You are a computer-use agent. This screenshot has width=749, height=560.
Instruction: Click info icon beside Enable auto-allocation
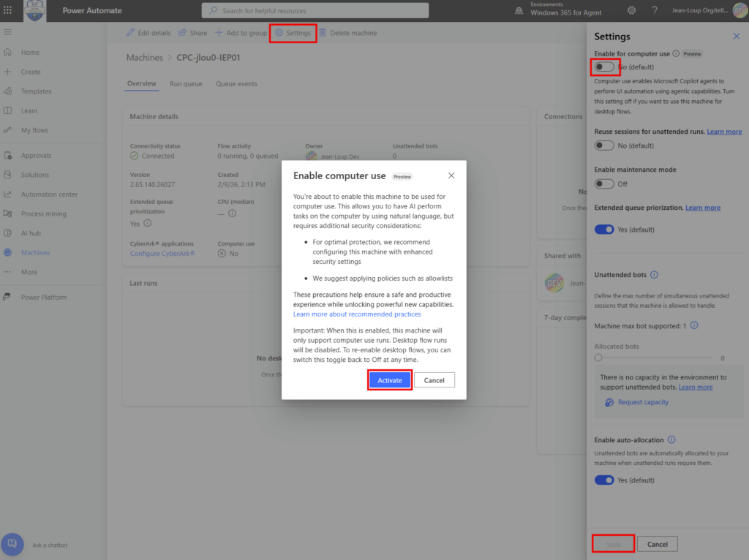click(x=671, y=440)
